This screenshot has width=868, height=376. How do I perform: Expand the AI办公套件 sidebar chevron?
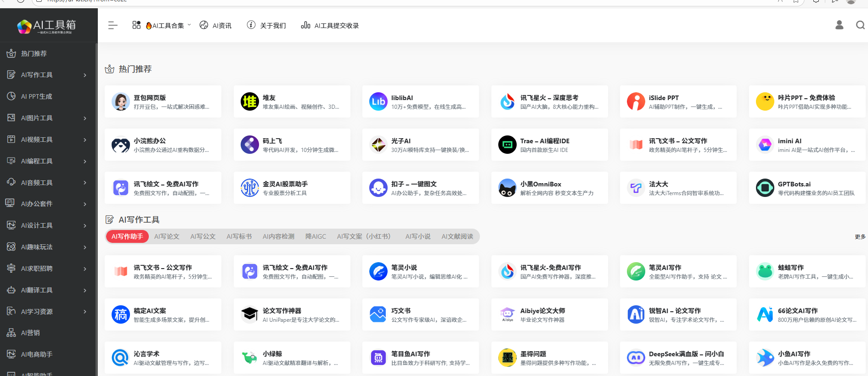(x=85, y=204)
